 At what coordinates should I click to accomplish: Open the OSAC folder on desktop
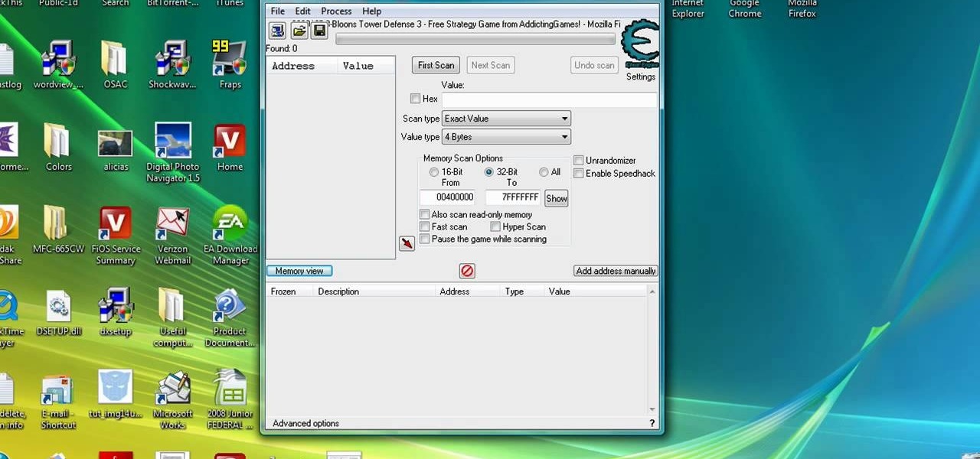pos(115,65)
